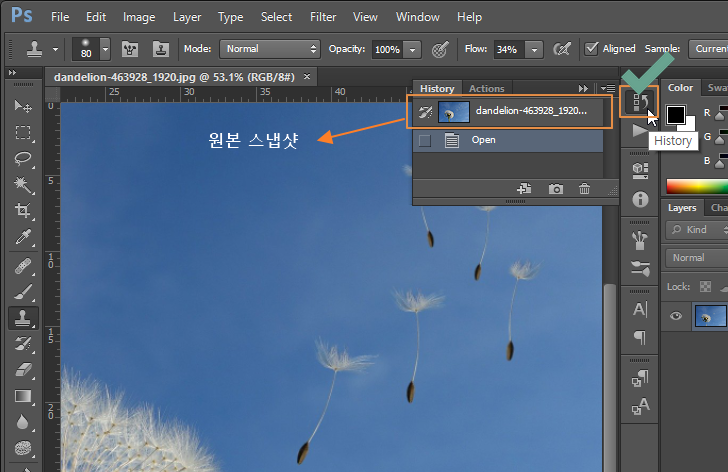Open the Layer menu

click(x=187, y=17)
